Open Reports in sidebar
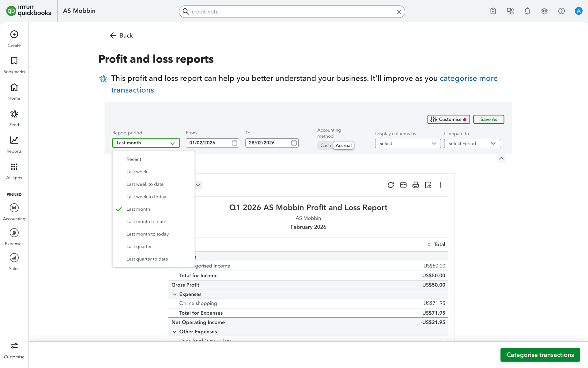 pyautogui.click(x=14, y=145)
